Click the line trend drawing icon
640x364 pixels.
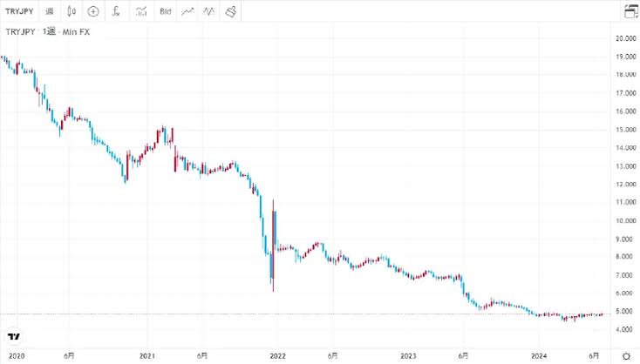click(x=188, y=11)
